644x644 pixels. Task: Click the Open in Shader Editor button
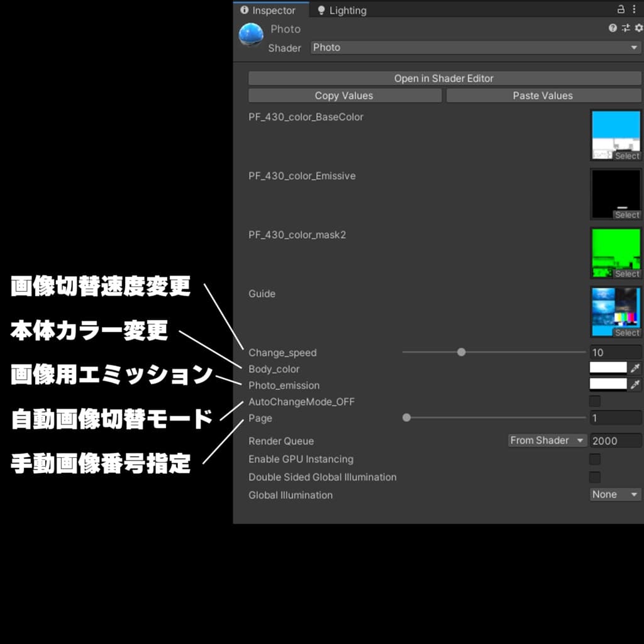[444, 79]
